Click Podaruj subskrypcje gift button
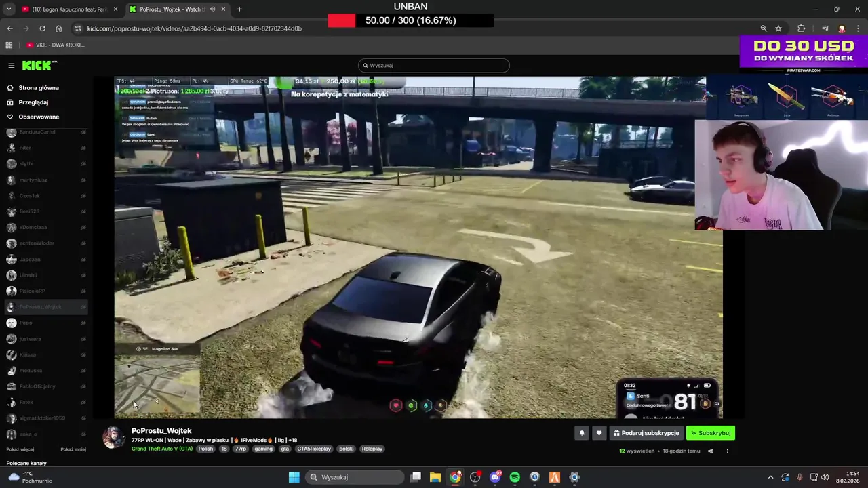The width and height of the screenshot is (868, 488). pyautogui.click(x=646, y=433)
